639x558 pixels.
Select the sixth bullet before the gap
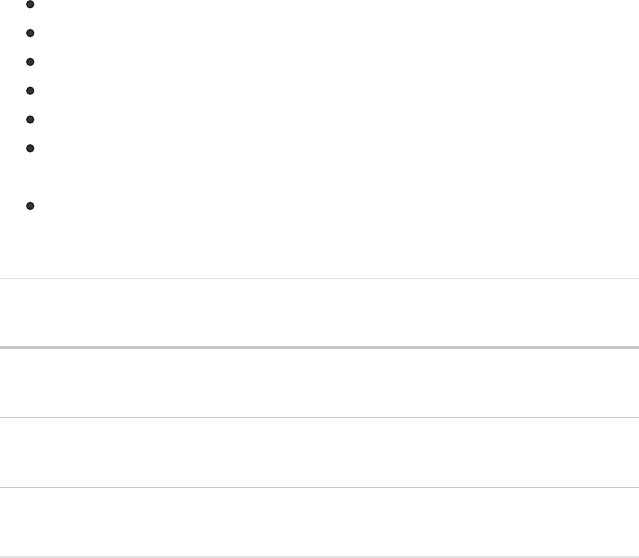tap(30, 148)
